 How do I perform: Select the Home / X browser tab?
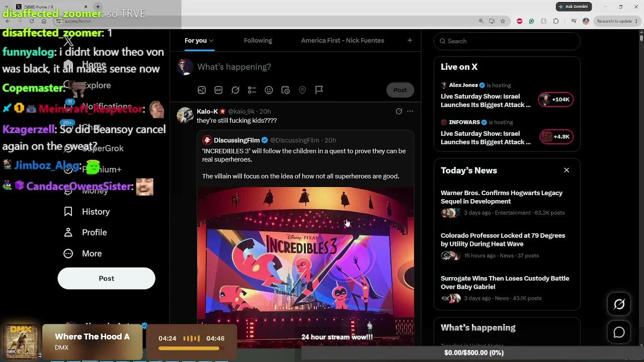(50, 7)
